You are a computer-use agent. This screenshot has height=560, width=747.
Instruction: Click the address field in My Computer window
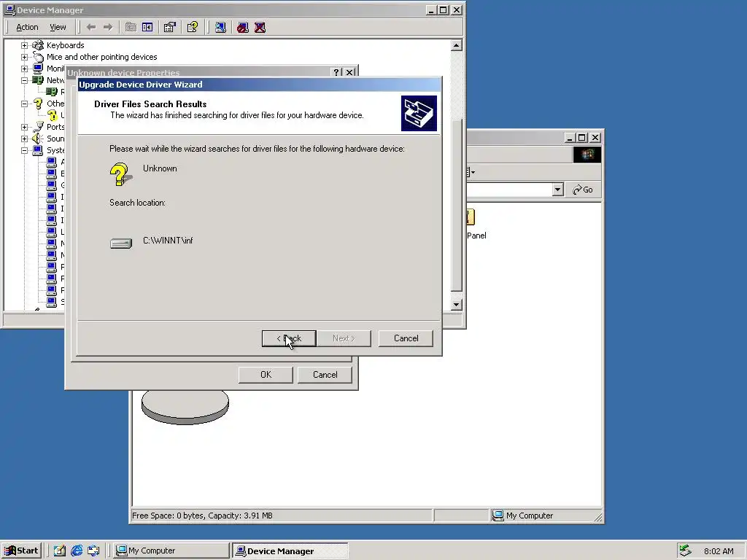click(x=509, y=190)
